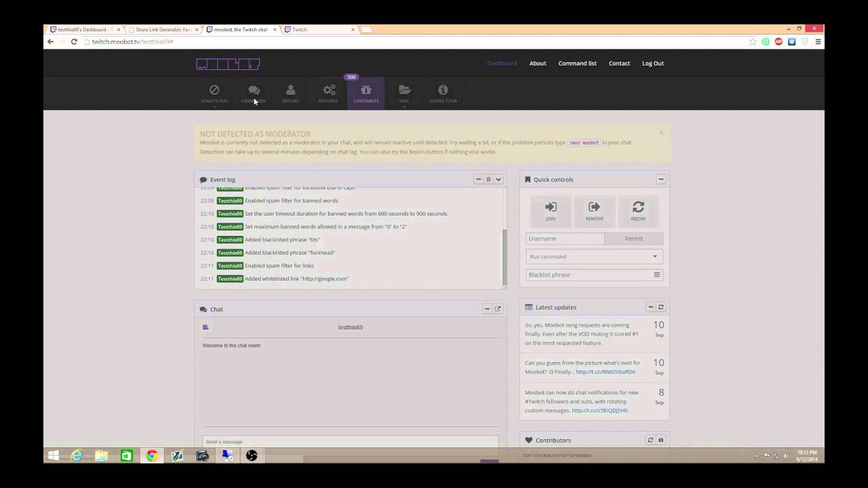
Task: Collapse the Chat panel
Action: point(487,309)
